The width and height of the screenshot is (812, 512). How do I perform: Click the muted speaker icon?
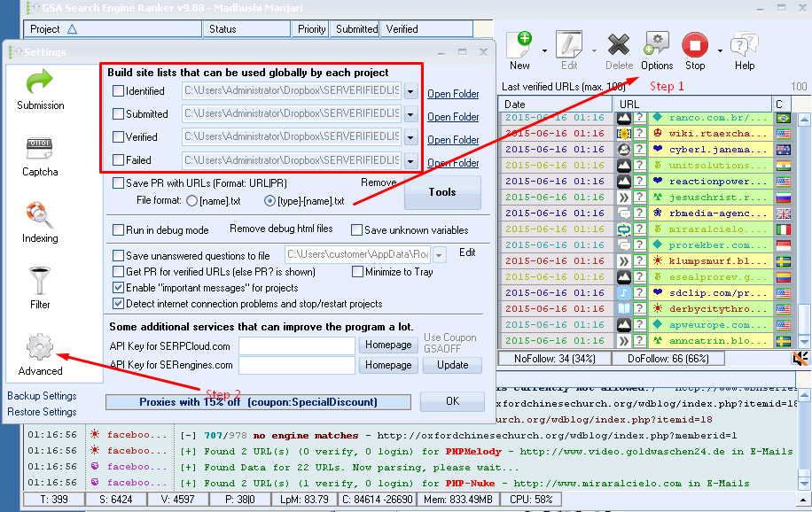[800, 359]
